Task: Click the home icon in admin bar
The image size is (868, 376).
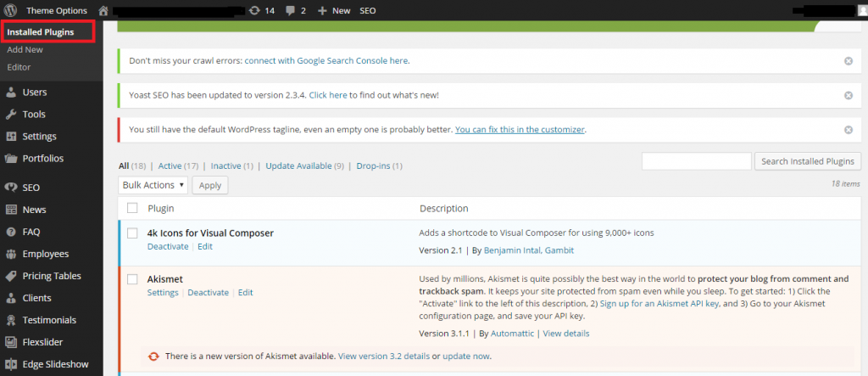Action: click(x=103, y=10)
